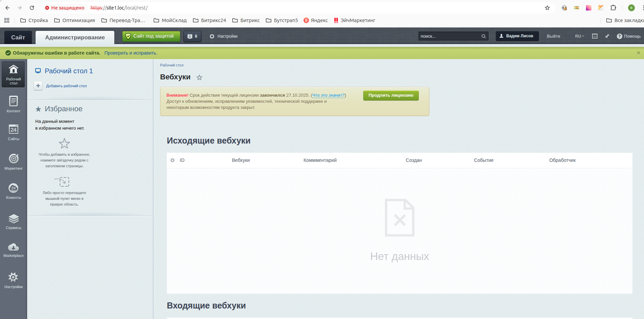Open the Marketplace sidebar section
Image resolution: width=644 pixels, height=319 pixels.
point(13,250)
